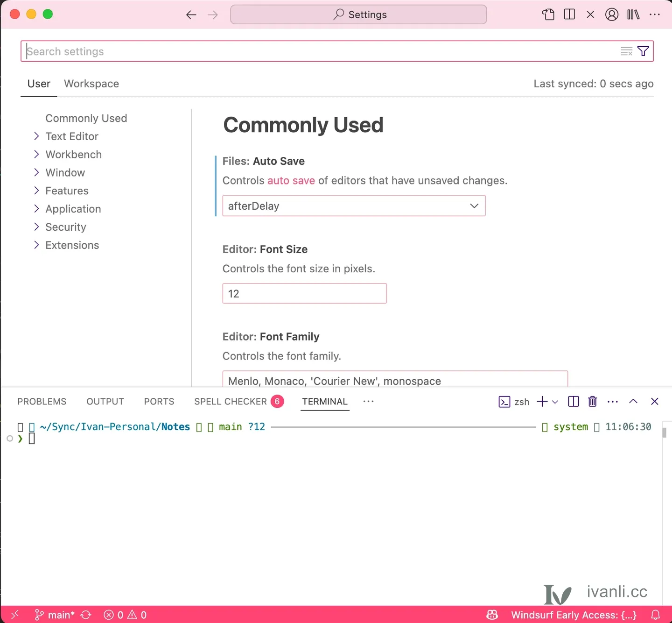Click Windsurf Early Access status item
Image resolution: width=672 pixels, height=623 pixels.
click(x=574, y=615)
